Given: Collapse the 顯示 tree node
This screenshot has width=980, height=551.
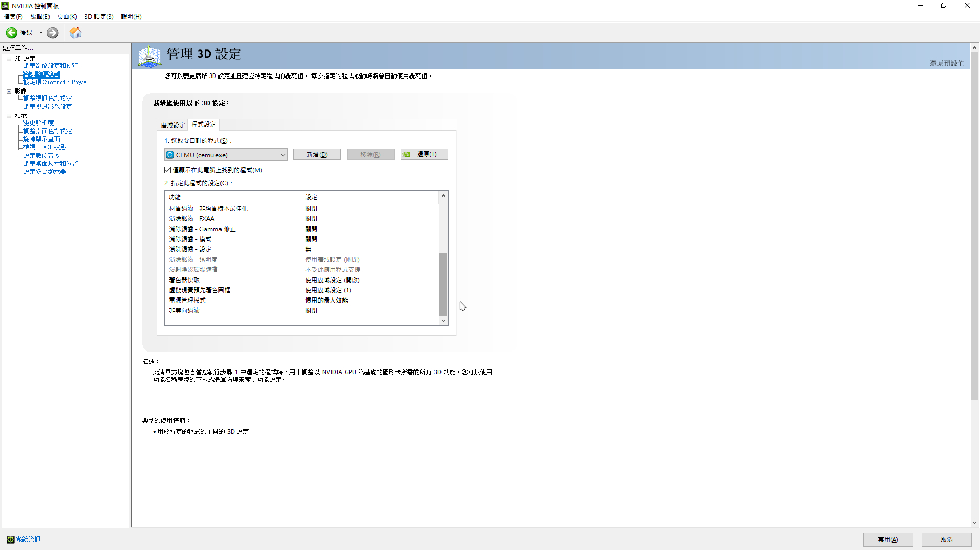Looking at the screenshot, I should 9,116.
